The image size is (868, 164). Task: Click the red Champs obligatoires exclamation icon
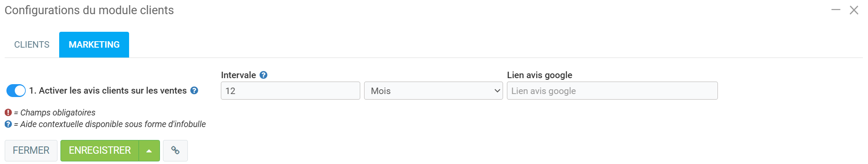[8, 112]
